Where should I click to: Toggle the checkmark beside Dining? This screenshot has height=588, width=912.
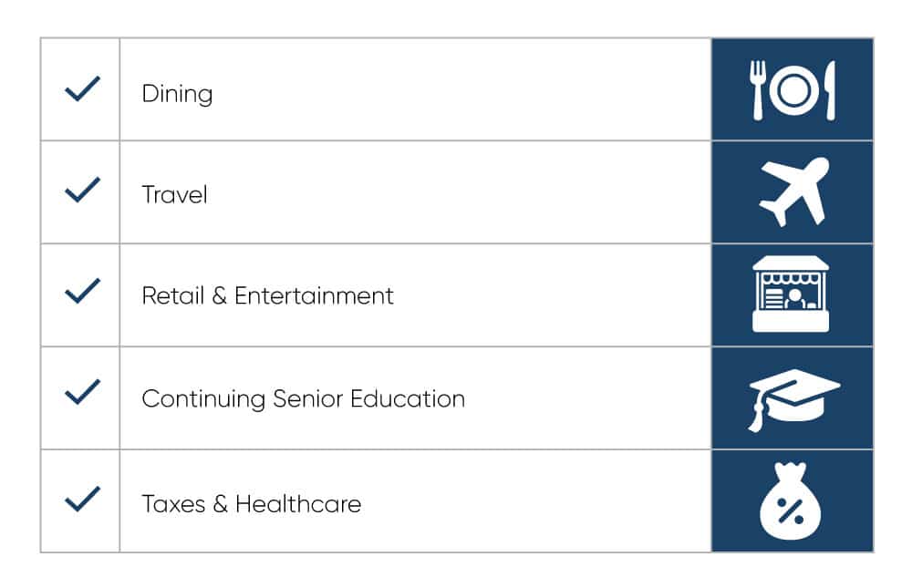tap(82, 89)
